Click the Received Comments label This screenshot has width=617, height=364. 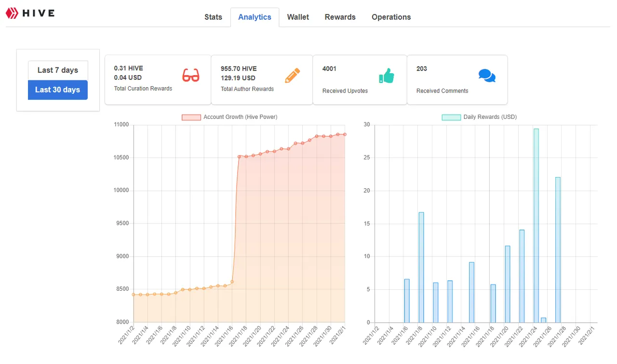coord(442,91)
